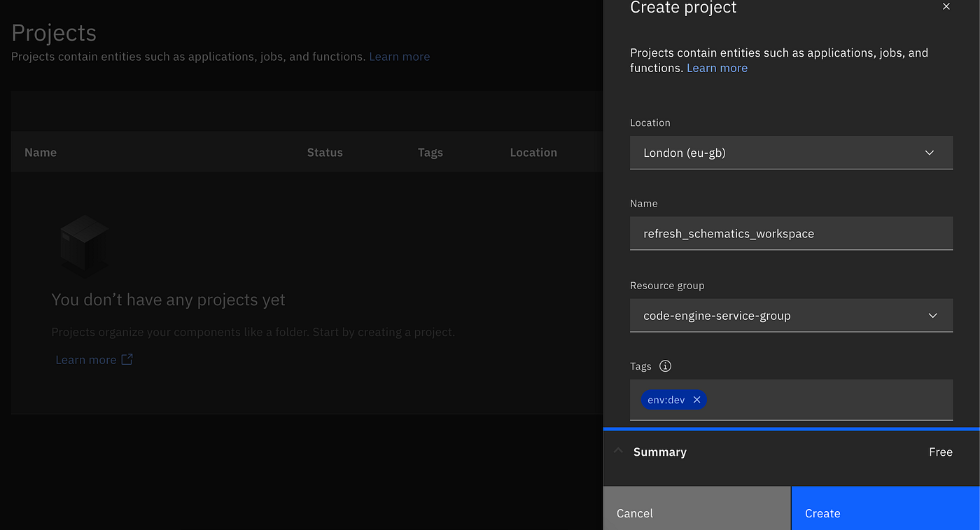Remove the env:dev tag

tap(696, 400)
